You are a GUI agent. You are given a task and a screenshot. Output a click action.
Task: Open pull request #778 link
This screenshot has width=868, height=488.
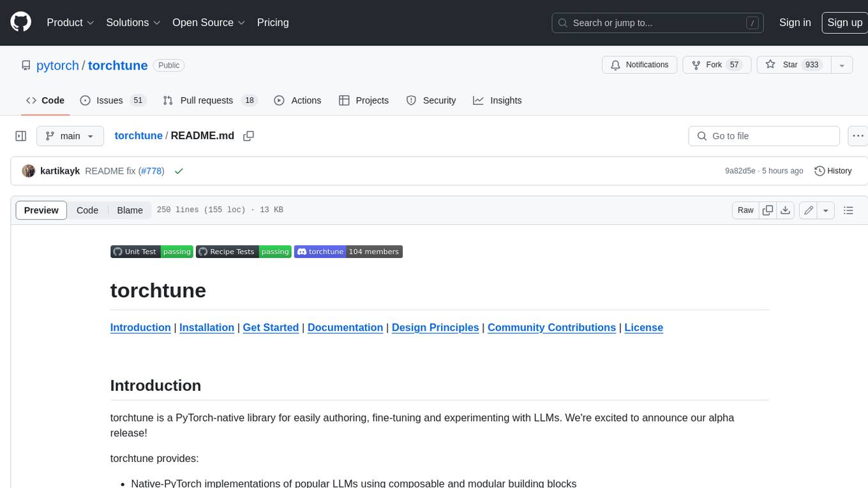(151, 171)
